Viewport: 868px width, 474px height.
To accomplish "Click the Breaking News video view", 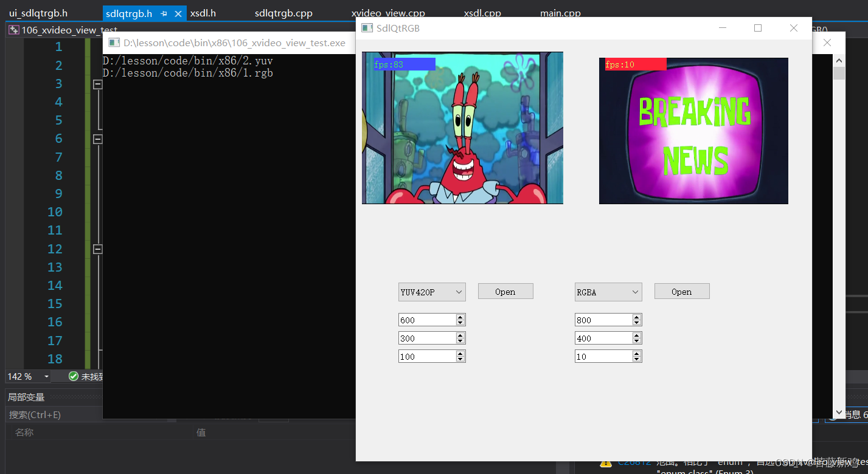I will (693, 131).
